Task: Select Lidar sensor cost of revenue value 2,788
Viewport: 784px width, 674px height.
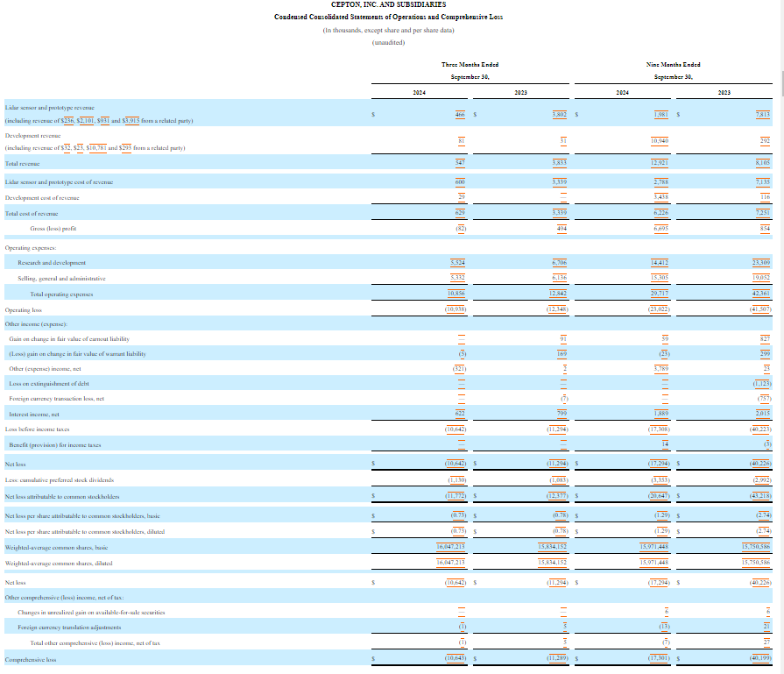Action: (x=662, y=181)
